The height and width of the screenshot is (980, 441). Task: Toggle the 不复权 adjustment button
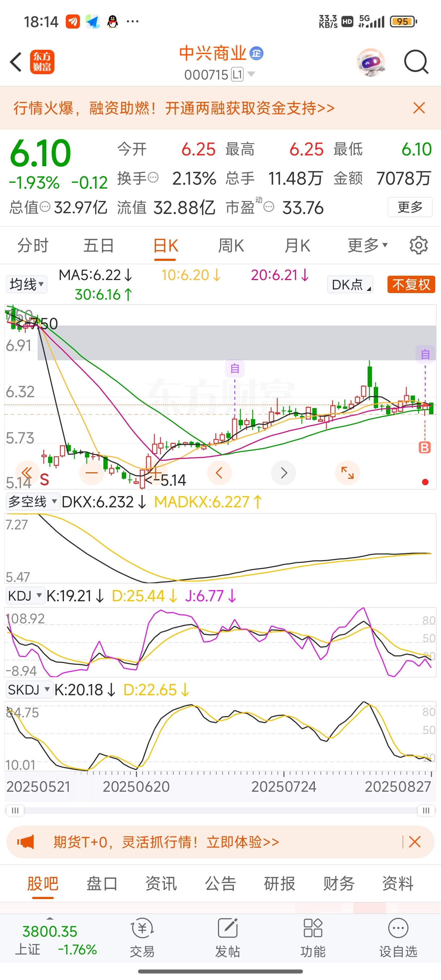tap(411, 284)
